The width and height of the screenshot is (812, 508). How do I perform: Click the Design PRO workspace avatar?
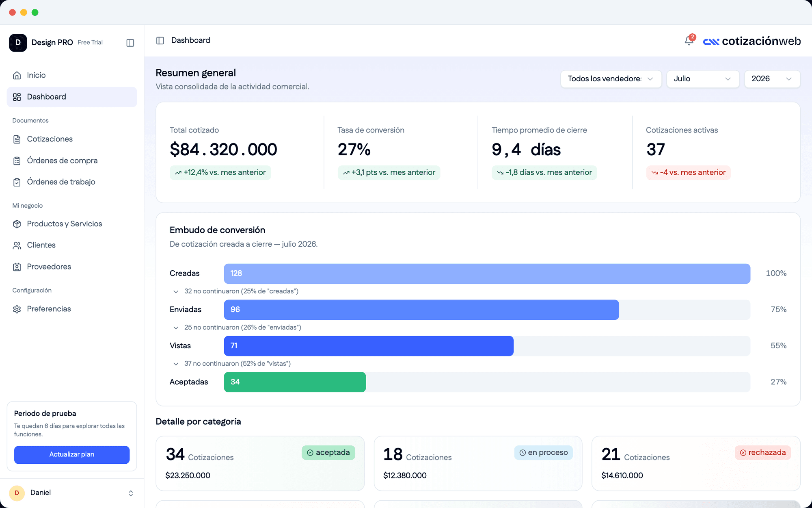18,43
